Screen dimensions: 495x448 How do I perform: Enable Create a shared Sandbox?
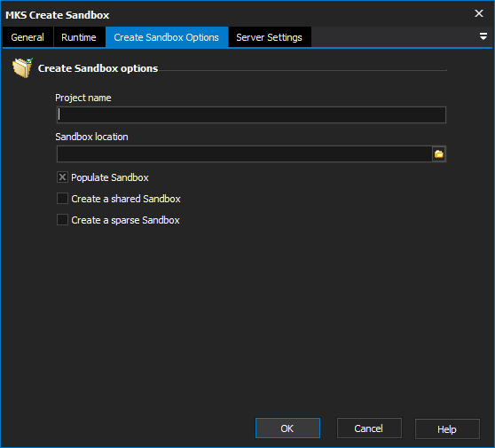click(62, 199)
